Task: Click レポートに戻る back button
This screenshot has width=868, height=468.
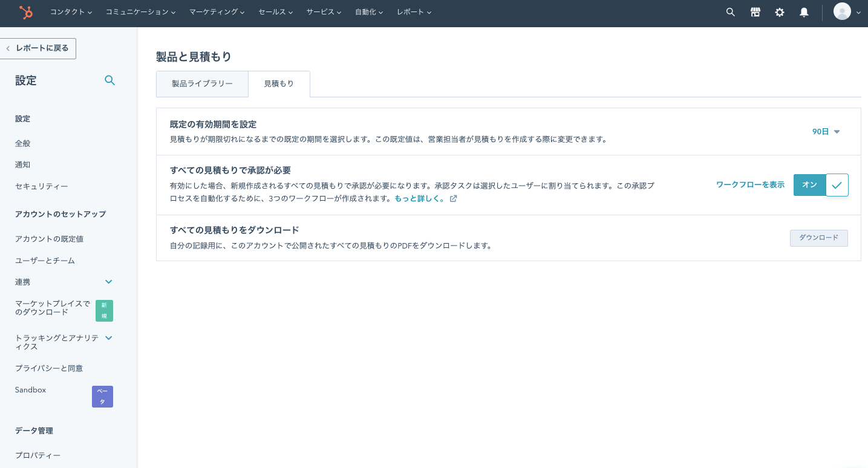Action: coord(38,48)
